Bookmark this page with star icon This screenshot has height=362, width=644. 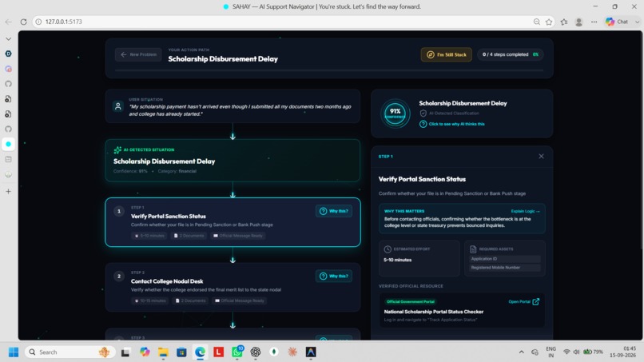[x=549, y=22]
